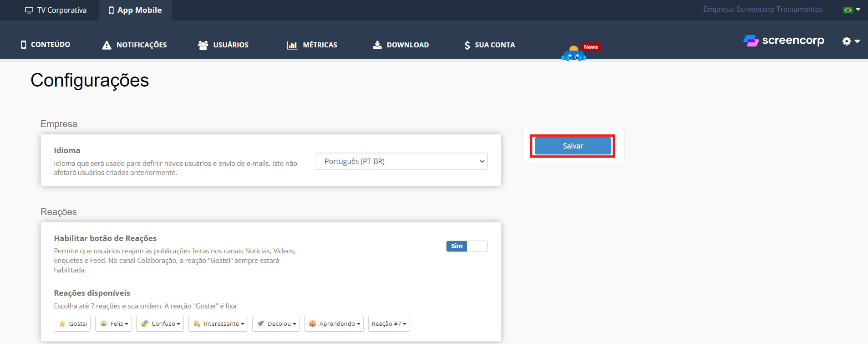Open the settings gear icon menu
Image resolution: width=868 pixels, height=344 pixels.
click(x=847, y=41)
